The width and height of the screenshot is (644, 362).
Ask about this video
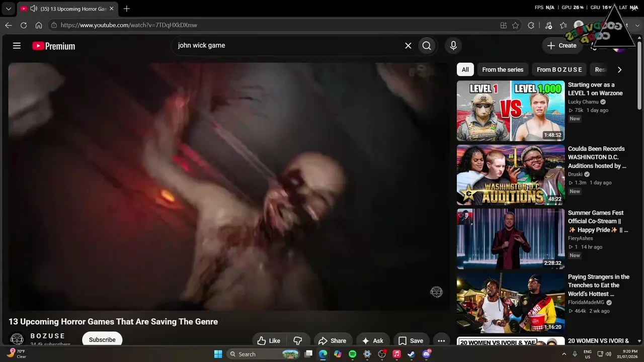pyautogui.click(x=372, y=340)
